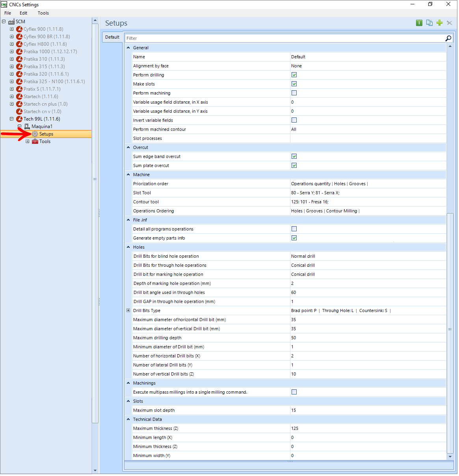The height and width of the screenshot is (476, 459).
Task: Enable the Perform machining checkbox
Action: pyautogui.click(x=294, y=93)
